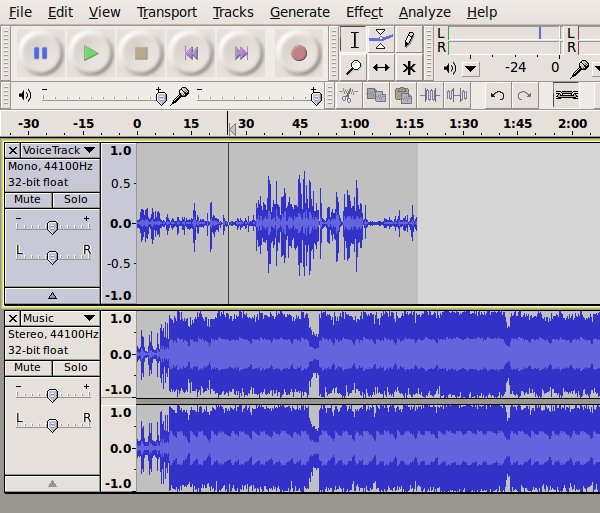Skip to End of the project
This screenshot has width=600, height=513.
241,53
